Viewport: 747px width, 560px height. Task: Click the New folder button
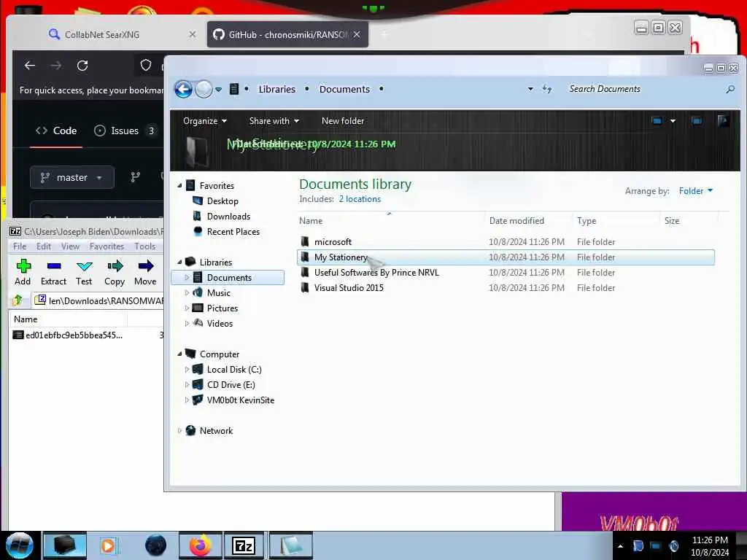coord(343,121)
